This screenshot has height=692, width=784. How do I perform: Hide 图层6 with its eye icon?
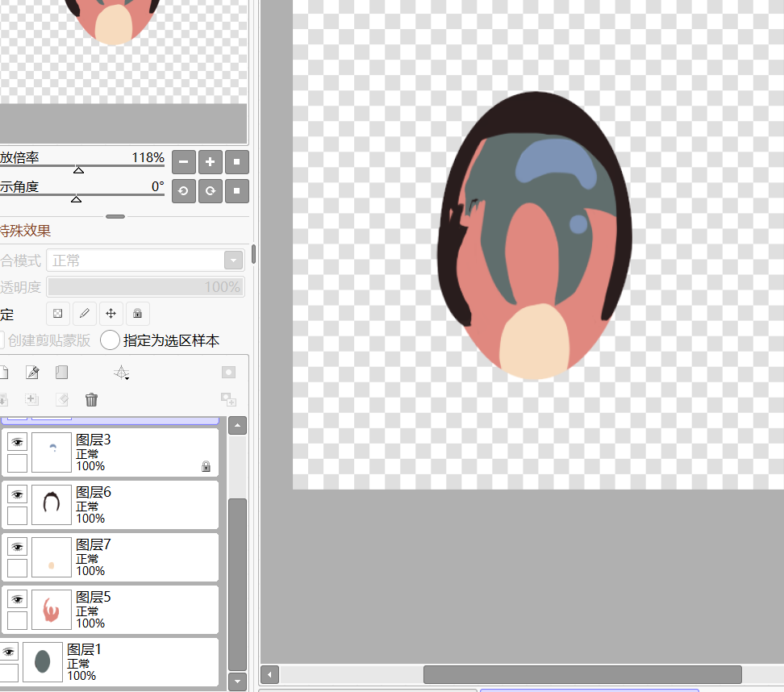pos(17,494)
